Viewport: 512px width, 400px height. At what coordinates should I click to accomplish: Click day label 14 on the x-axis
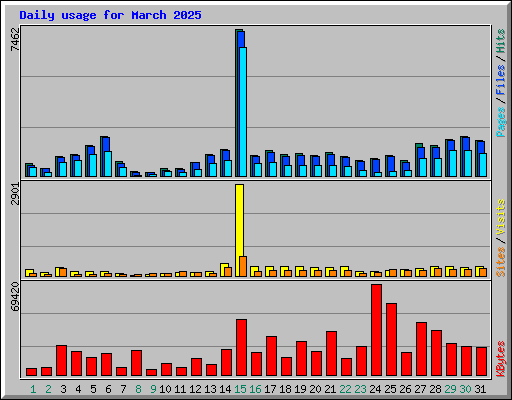225,389
